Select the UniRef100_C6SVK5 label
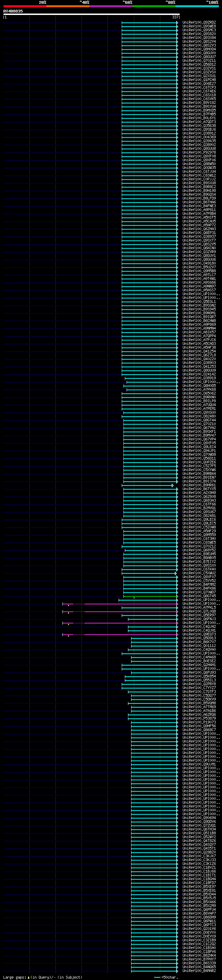This screenshot has height=980, width=222. pyautogui.click(x=199, y=99)
